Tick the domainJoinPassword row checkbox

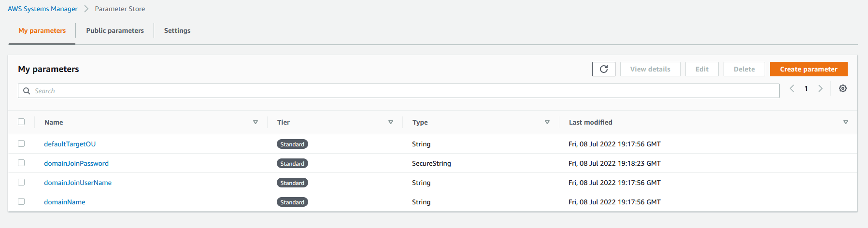21,163
